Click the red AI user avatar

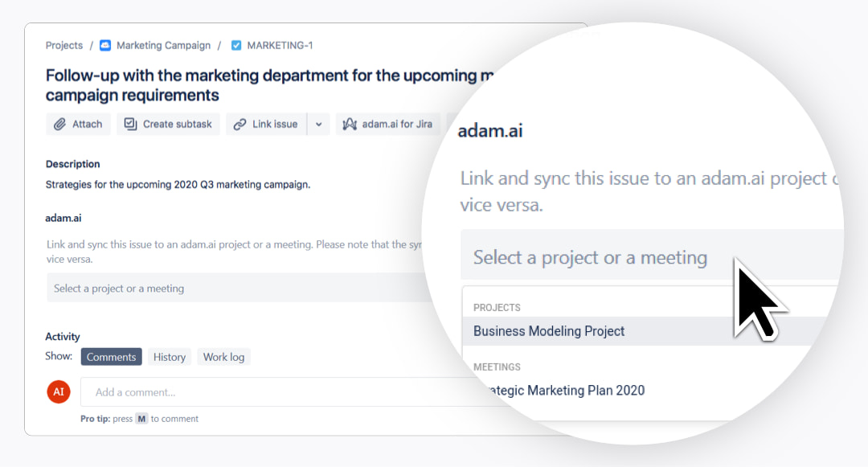pos(59,391)
